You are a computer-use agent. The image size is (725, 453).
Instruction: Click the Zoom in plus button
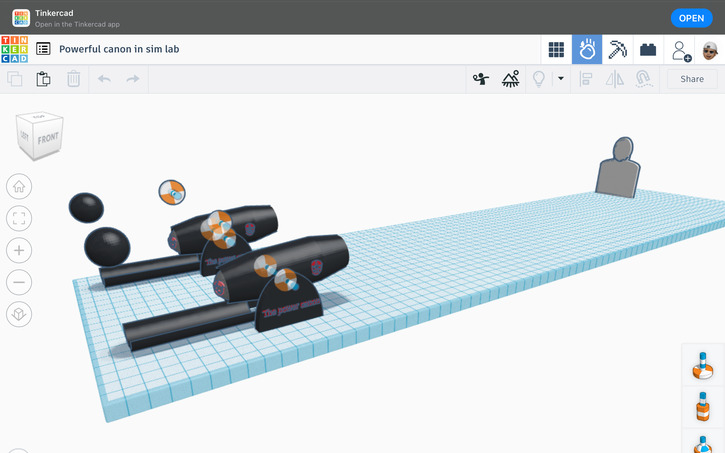(x=19, y=250)
